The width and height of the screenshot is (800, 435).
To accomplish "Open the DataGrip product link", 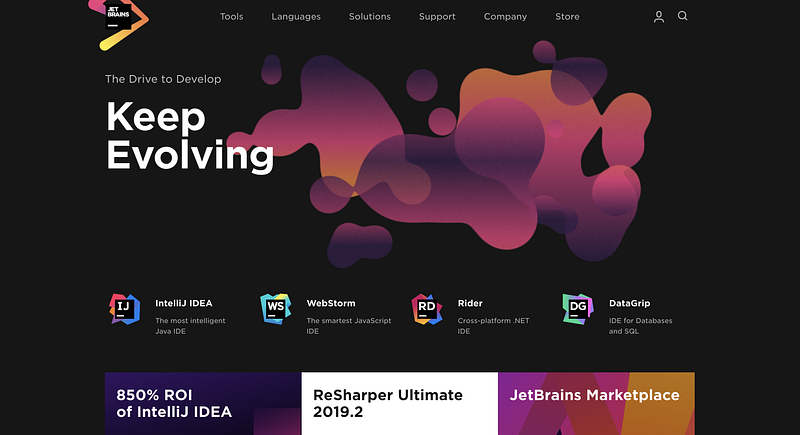I will tap(630, 303).
